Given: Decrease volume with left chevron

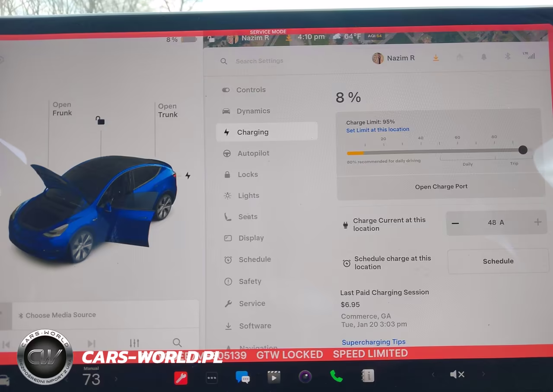Looking at the screenshot, I should [433, 375].
